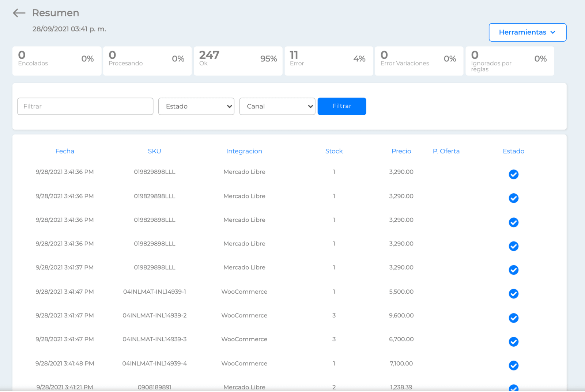
Task: Select the 247 Ok summary card
Action: point(238,61)
